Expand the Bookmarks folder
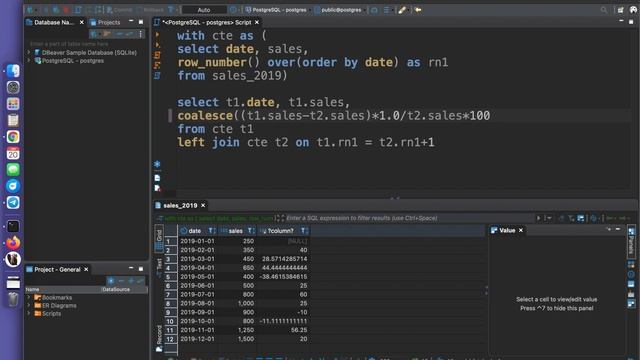Screen dimensions: 640x360 coord(29,298)
